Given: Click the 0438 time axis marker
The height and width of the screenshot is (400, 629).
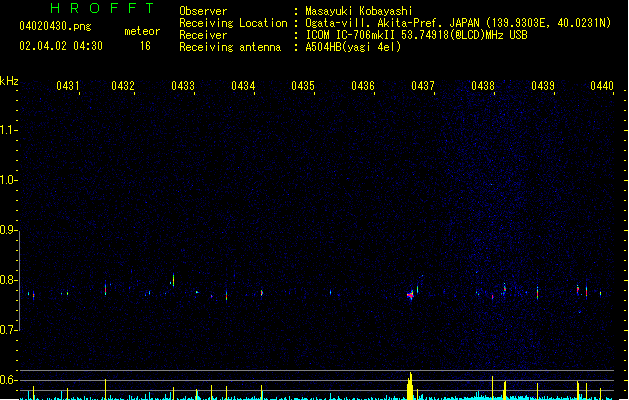Looking at the screenshot, I should tap(483, 85).
